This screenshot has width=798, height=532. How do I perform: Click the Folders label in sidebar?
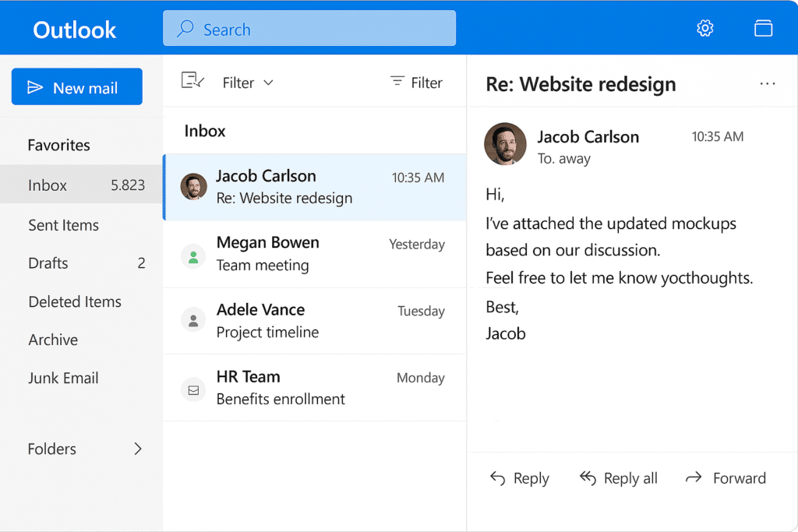(52, 449)
